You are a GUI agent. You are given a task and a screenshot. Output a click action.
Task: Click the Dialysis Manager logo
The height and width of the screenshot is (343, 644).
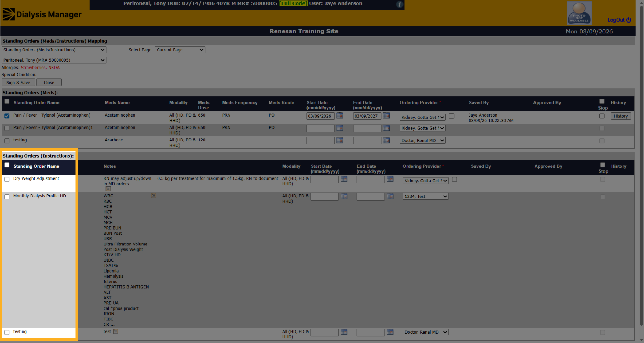click(x=42, y=14)
